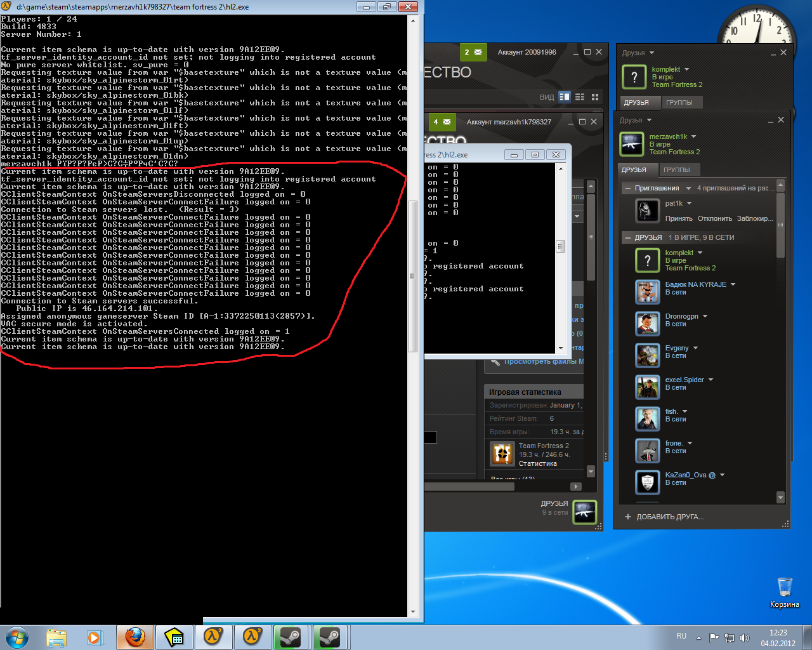Accept pat1k's invite with Принять

(x=679, y=218)
